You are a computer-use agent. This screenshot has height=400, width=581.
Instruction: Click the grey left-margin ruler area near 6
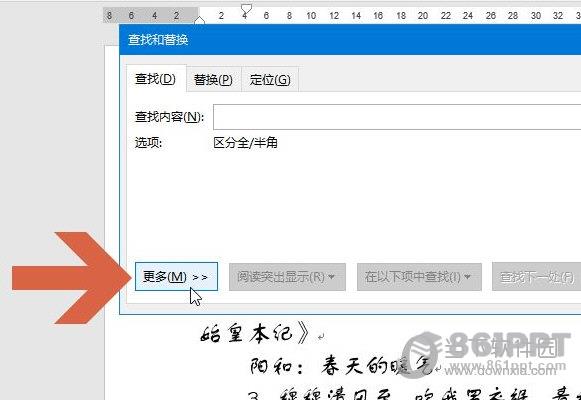(131, 16)
